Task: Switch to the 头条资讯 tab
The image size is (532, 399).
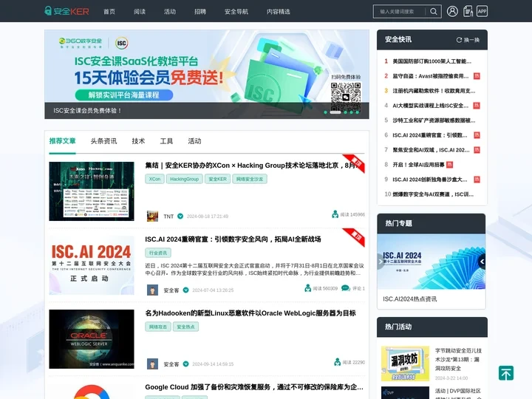Action: pyautogui.click(x=104, y=141)
